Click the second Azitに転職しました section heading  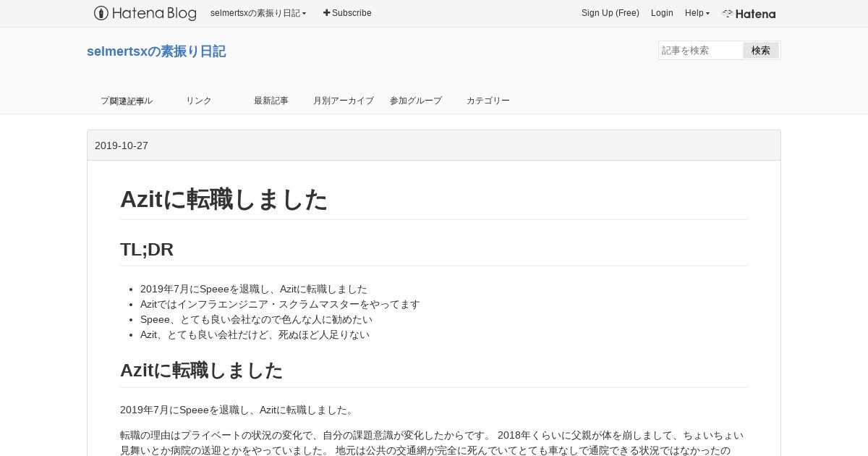click(201, 371)
